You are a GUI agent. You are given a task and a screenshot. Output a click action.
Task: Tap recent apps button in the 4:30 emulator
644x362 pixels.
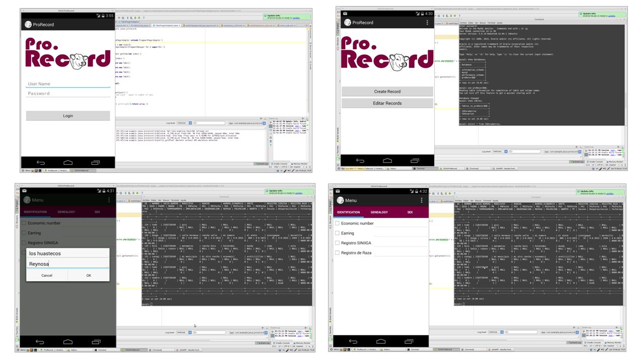415,161
